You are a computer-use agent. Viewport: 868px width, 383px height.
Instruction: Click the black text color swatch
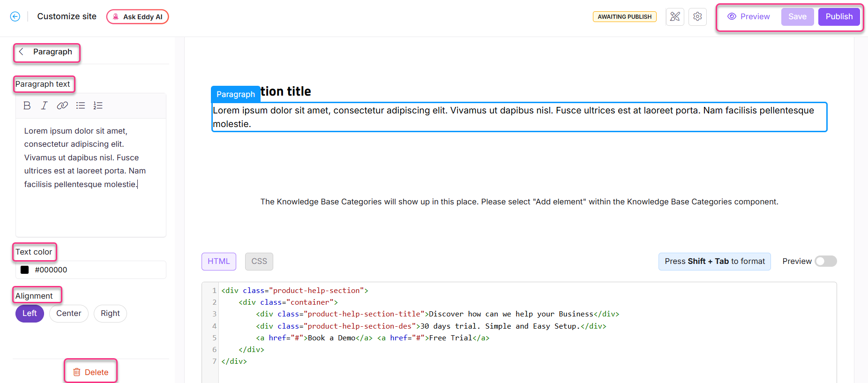pos(25,270)
